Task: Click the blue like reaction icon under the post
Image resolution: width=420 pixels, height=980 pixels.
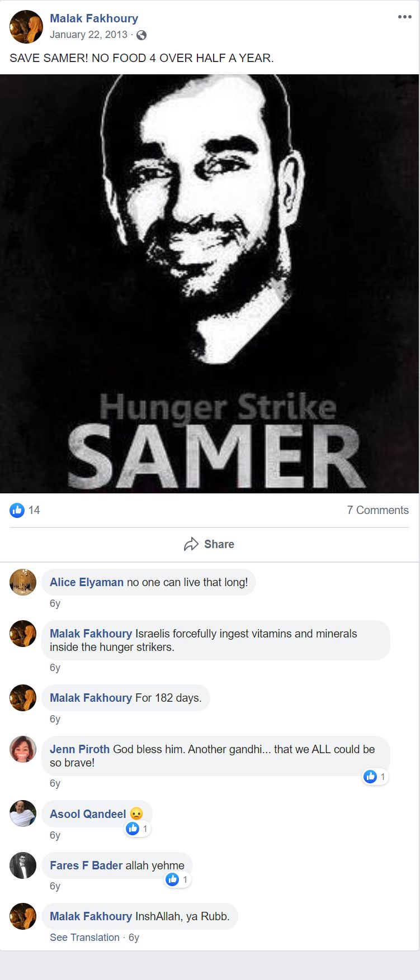Action: click(17, 510)
